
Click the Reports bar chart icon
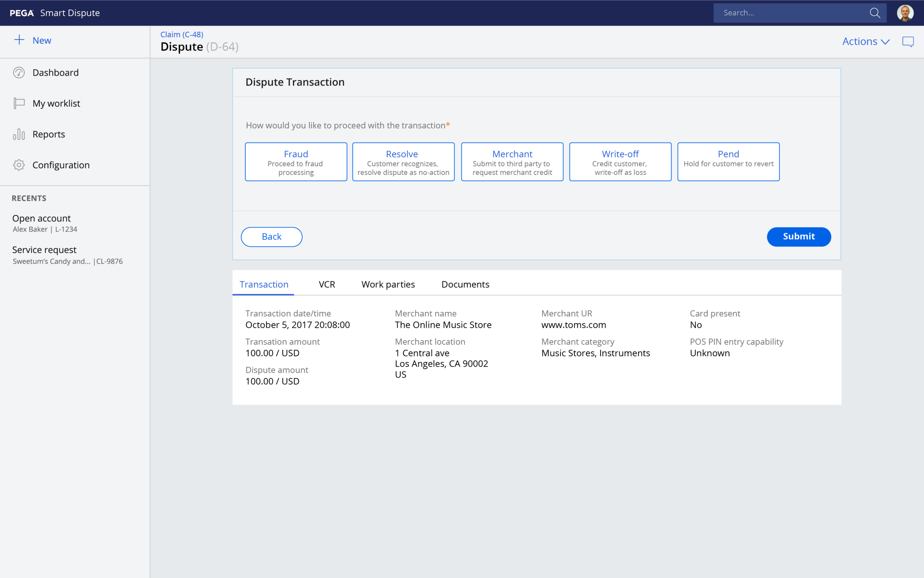point(19,134)
